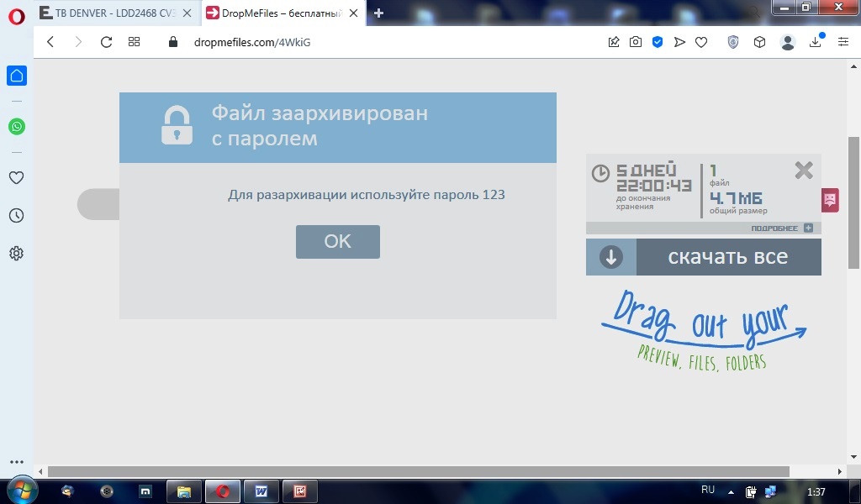
Task: Open History from sidebar clock icon
Action: point(16,216)
